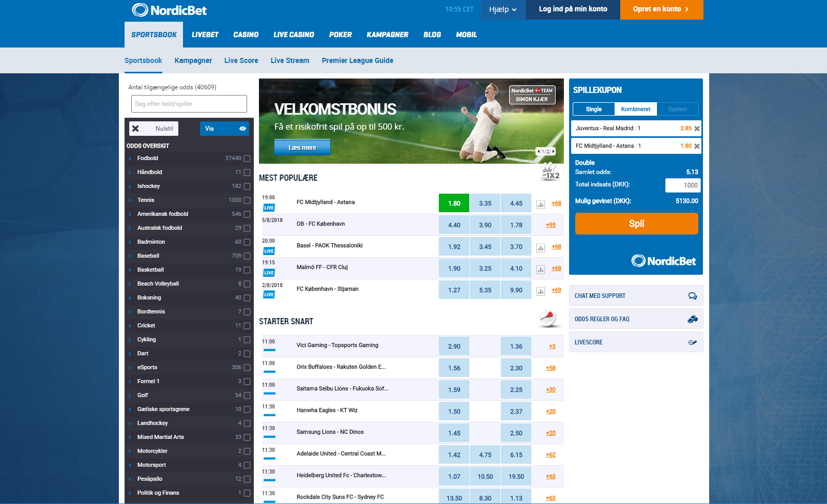Check the Tennis sport filter
Image resolution: width=827 pixels, height=504 pixels.
point(247,200)
